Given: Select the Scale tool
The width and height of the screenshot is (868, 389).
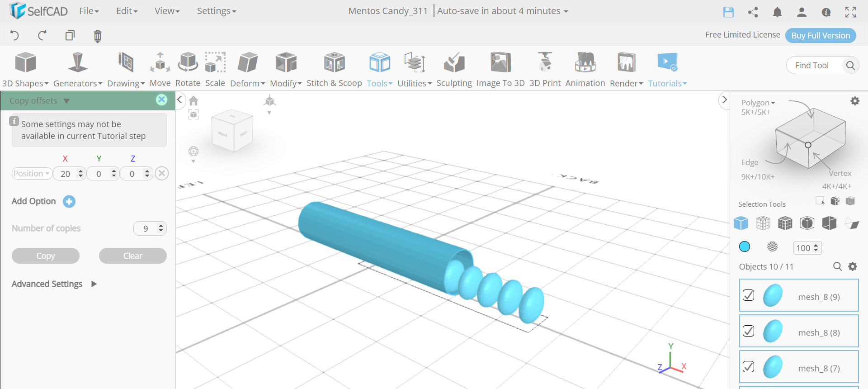Looking at the screenshot, I should tap(215, 70).
